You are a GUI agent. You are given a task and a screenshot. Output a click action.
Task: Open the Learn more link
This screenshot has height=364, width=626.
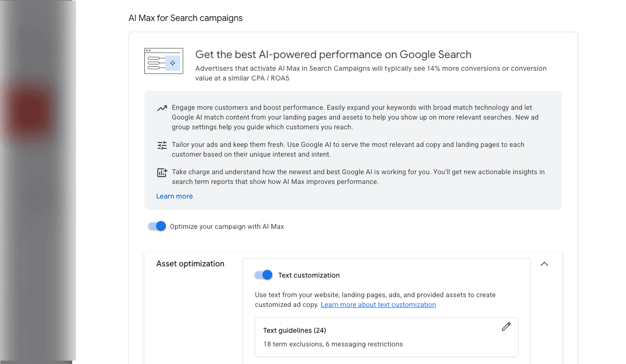175,196
